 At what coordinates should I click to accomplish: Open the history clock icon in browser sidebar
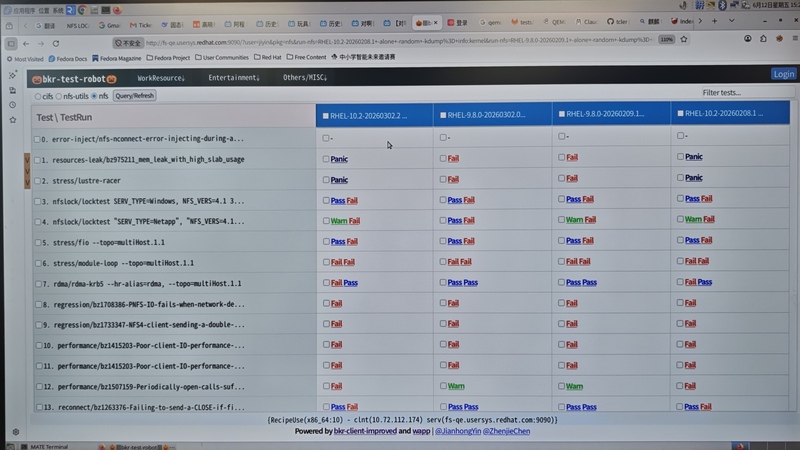click(13, 105)
